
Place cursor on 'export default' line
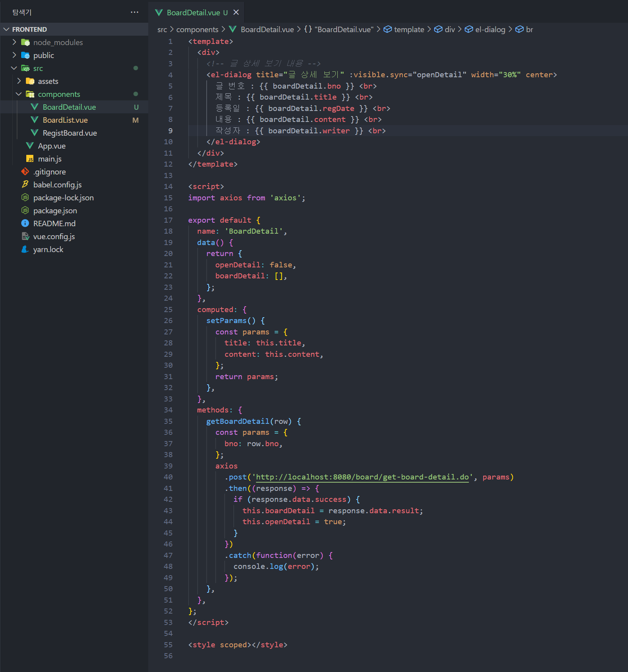coord(224,220)
